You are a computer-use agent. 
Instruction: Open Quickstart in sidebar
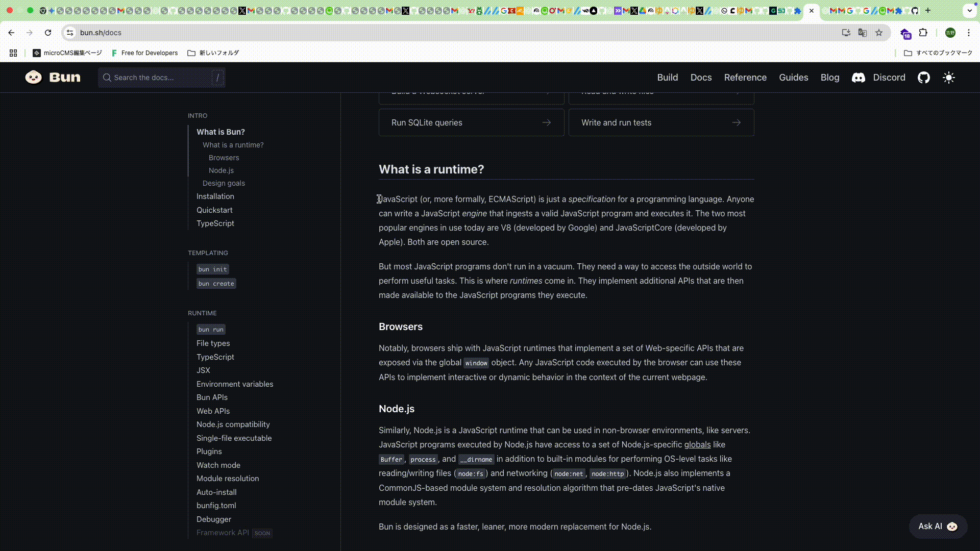point(214,210)
